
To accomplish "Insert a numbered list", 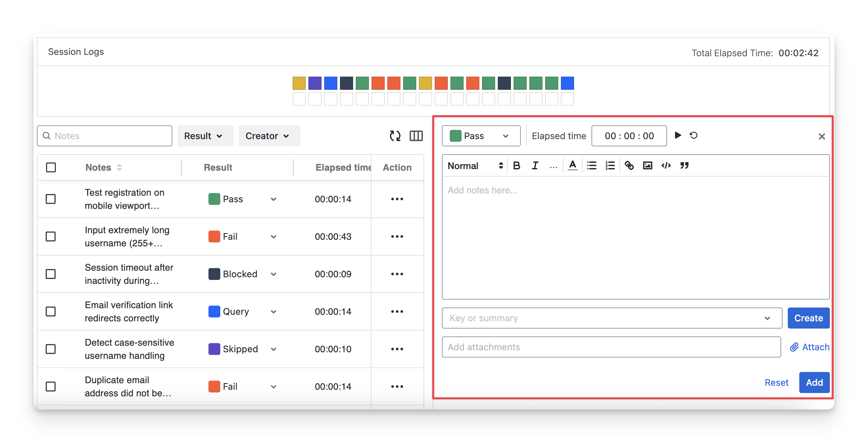I will click(x=610, y=165).
